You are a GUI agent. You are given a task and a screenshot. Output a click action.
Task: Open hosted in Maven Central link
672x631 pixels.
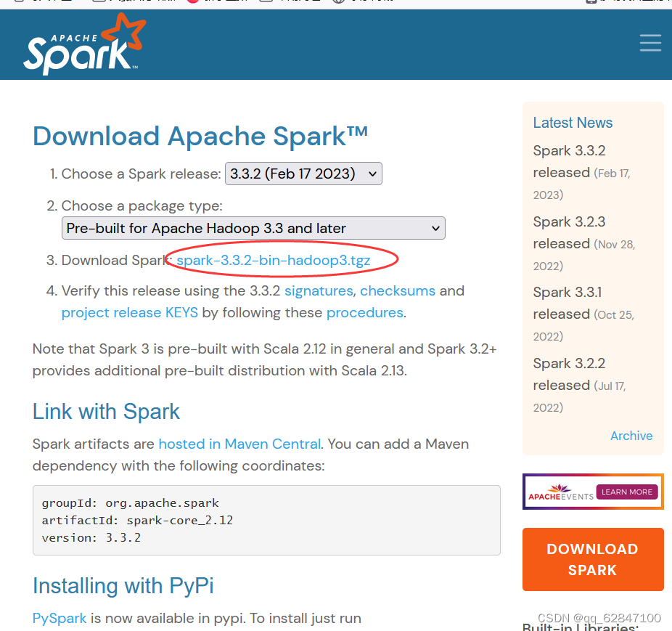tap(239, 444)
